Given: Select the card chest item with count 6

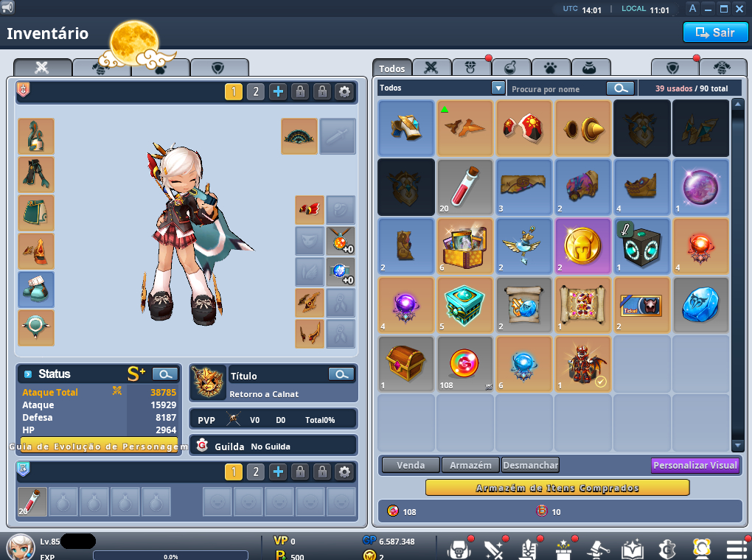Looking at the screenshot, I should pyautogui.click(x=464, y=246).
